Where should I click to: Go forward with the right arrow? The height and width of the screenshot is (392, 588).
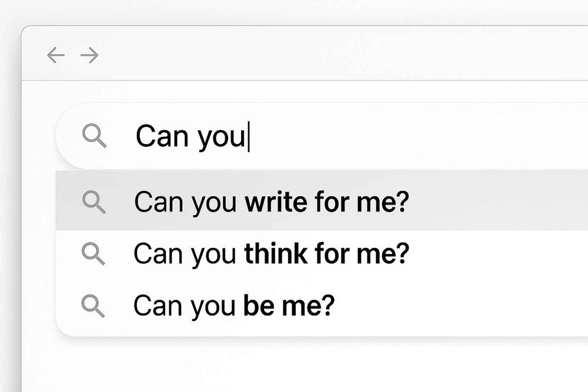pyautogui.click(x=89, y=55)
